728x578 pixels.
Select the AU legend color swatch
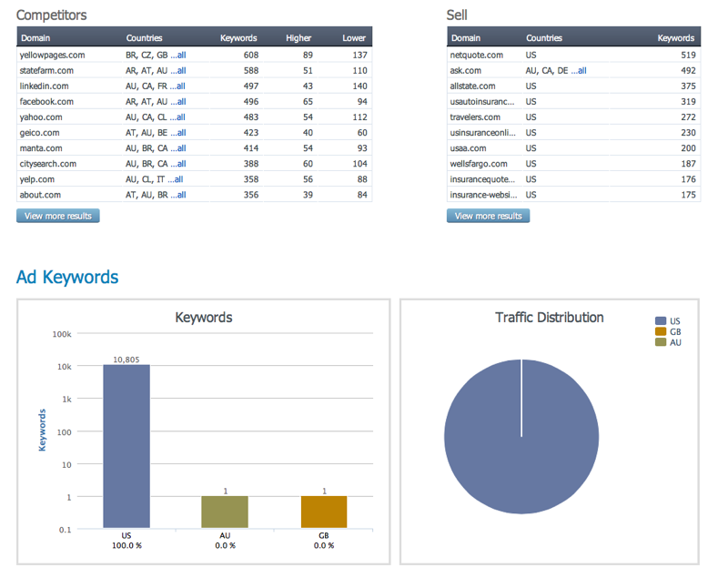(x=661, y=342)
